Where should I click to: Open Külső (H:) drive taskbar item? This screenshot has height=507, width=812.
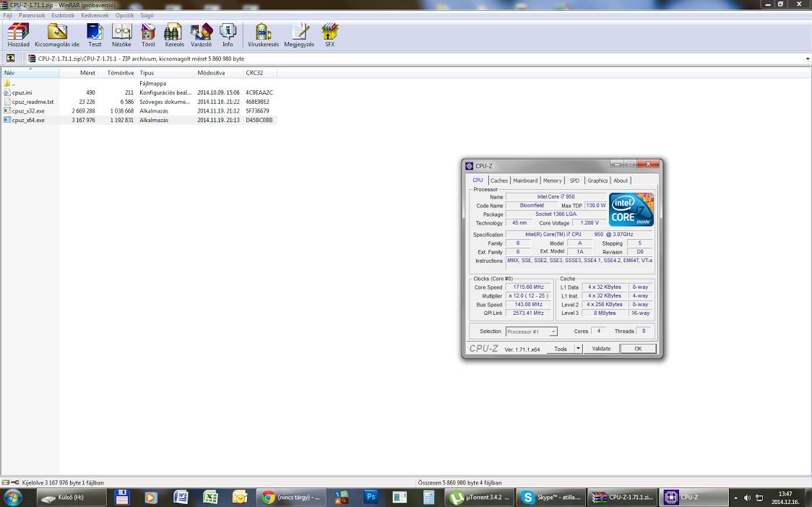point(72,498)
